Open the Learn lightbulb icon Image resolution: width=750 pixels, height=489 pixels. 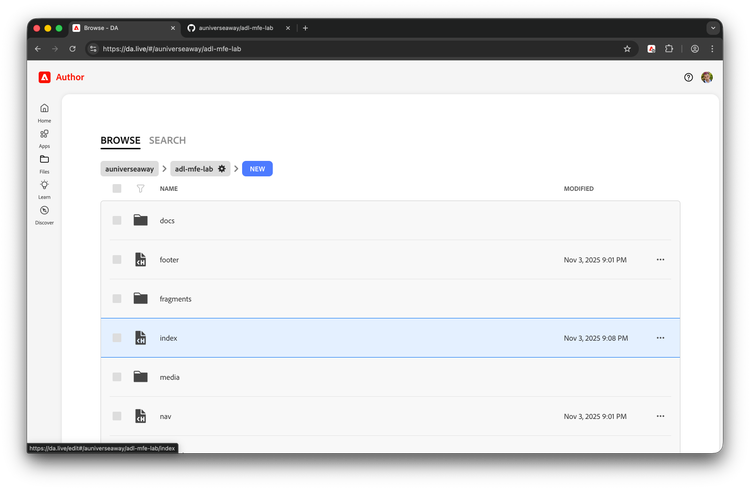[x=44, y=185]
